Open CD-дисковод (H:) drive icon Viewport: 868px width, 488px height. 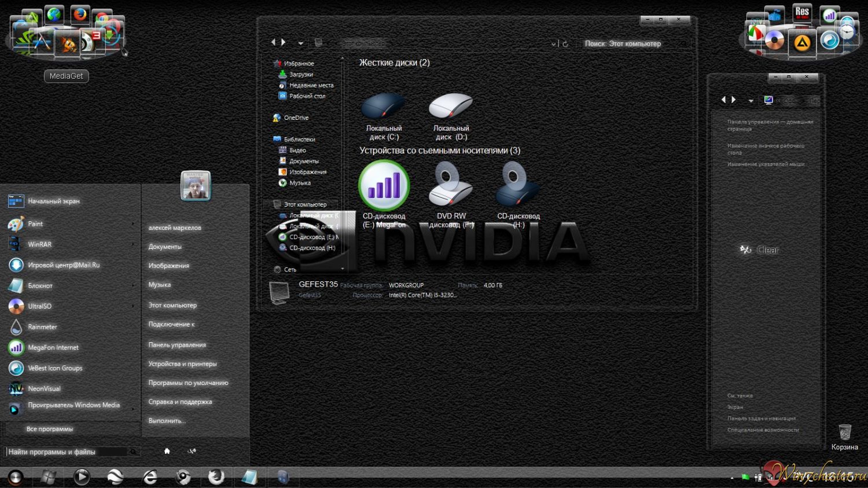[x=518, y=194]
